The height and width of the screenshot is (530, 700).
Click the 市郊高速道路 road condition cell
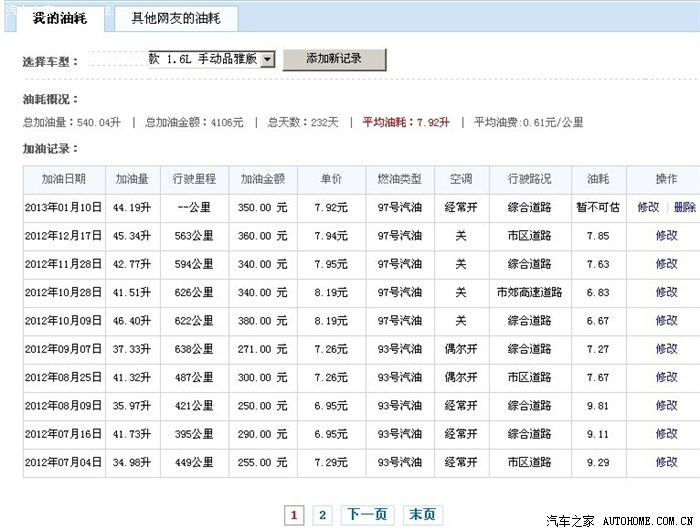click(529, 292)
